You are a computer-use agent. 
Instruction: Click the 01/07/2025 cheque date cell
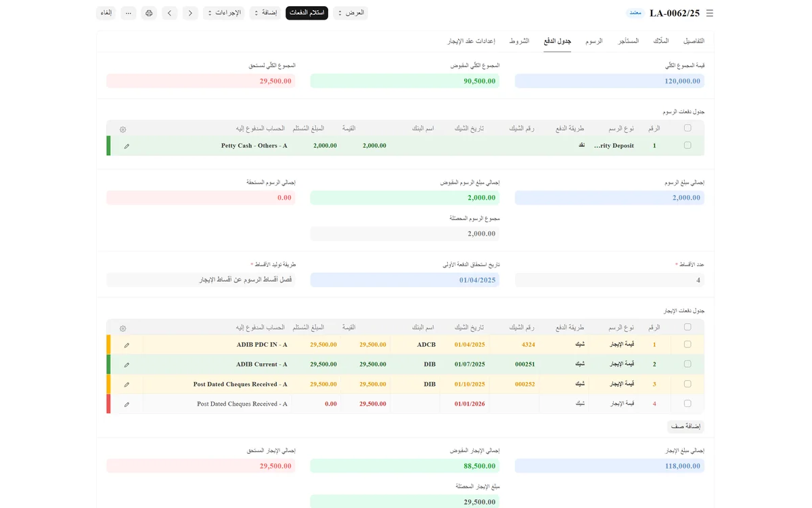pos(465,364)
